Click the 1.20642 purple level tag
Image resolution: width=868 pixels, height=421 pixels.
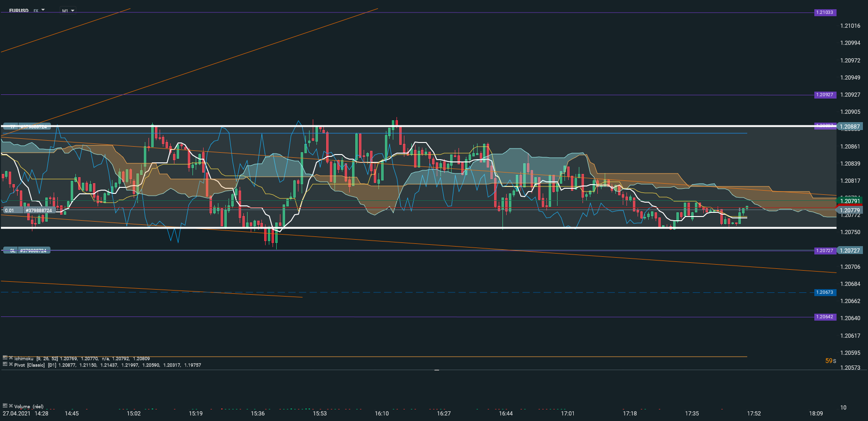pos(825,317)
